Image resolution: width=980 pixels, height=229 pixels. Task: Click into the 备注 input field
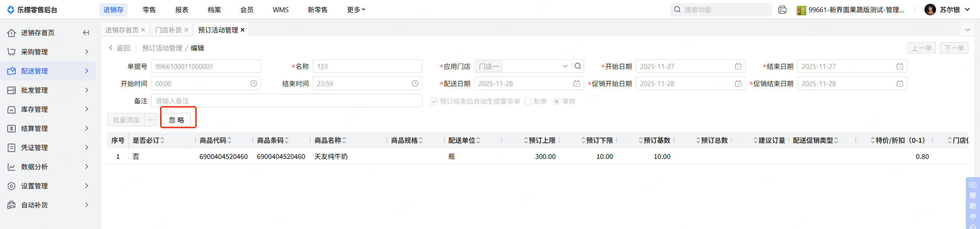[x=287, y=101]
